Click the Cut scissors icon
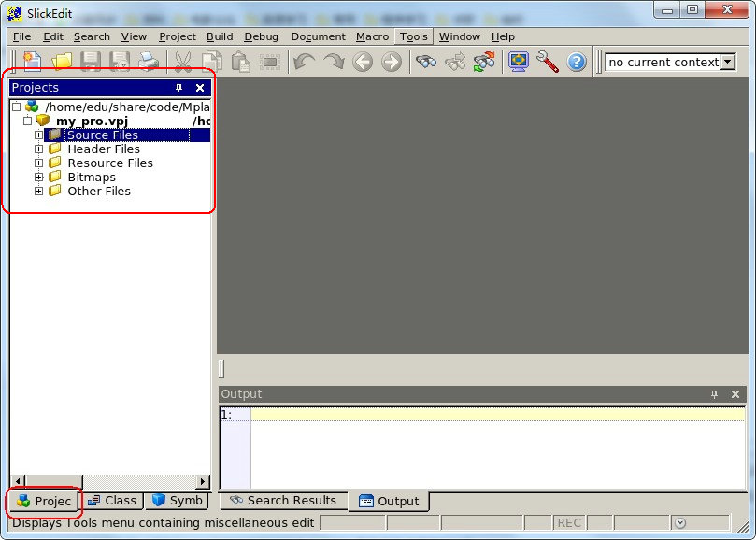The width and height of the screenshot is (756, 540). point(183,62)
